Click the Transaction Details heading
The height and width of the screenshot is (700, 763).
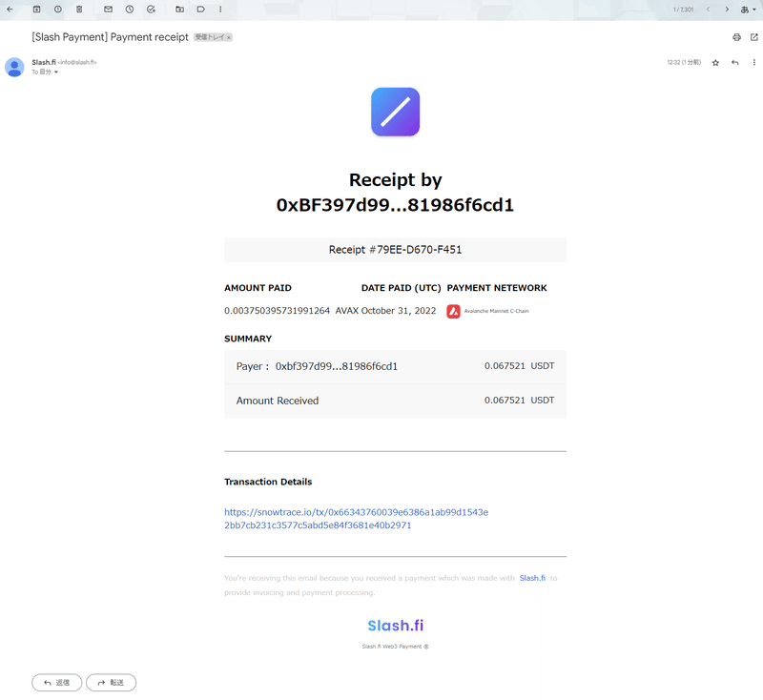[268, 482]
